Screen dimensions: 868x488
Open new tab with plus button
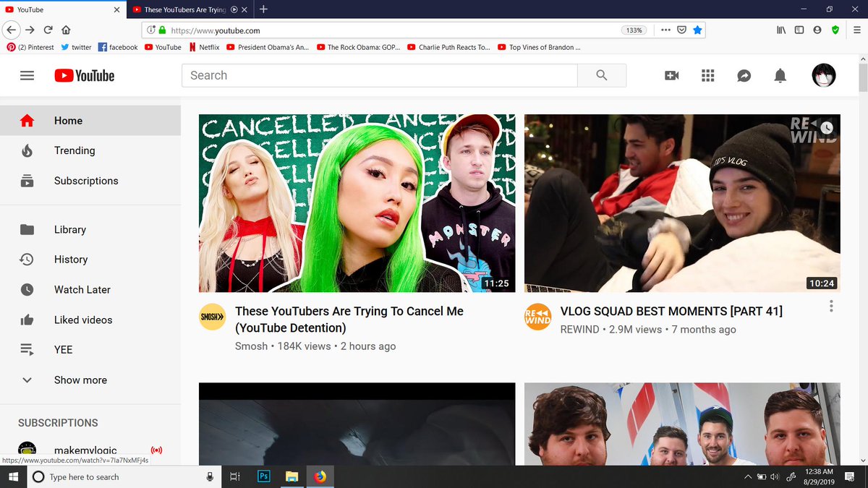(263, 9)
